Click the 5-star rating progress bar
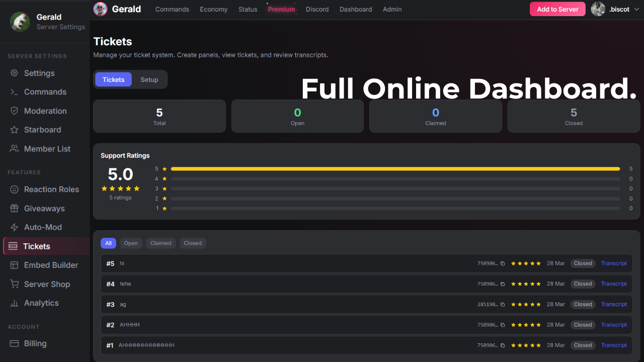Image resolution: width=644 pixels, height=362 pixels. tap(395, 169)
